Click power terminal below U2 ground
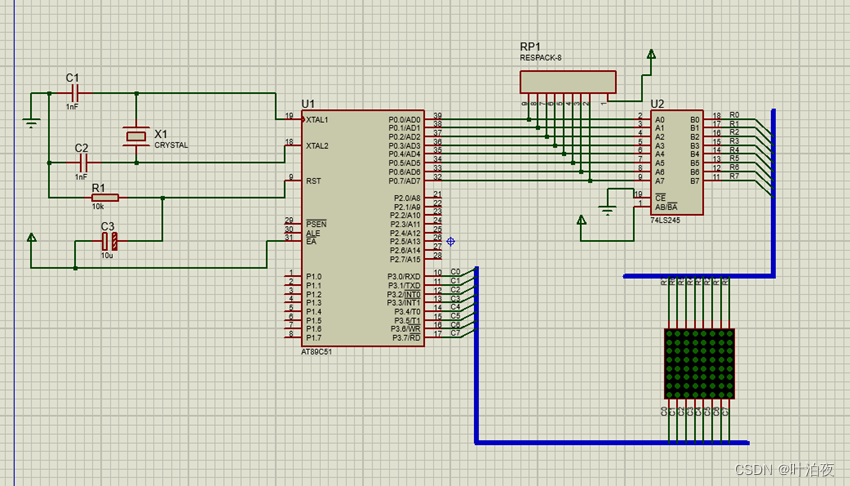 click(x=581, y=220)
